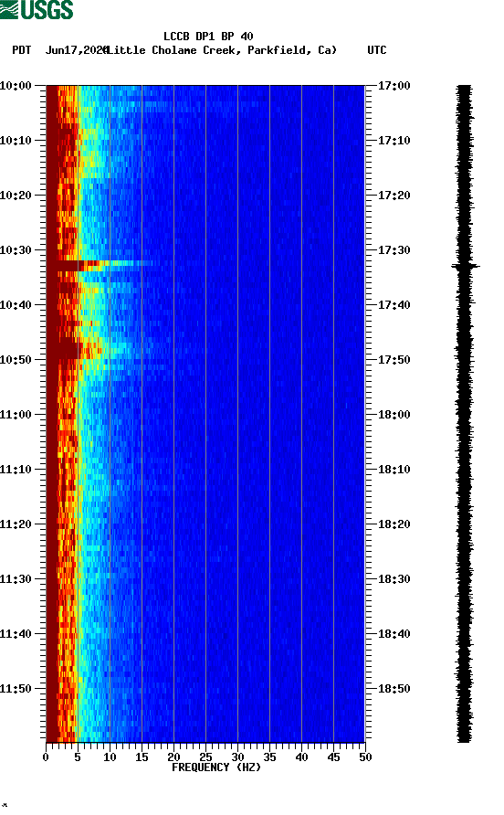The height and width of the screenshot is (815, 504).
Task: Click the 18:00 UTC time label
Action: pos(394,415)
